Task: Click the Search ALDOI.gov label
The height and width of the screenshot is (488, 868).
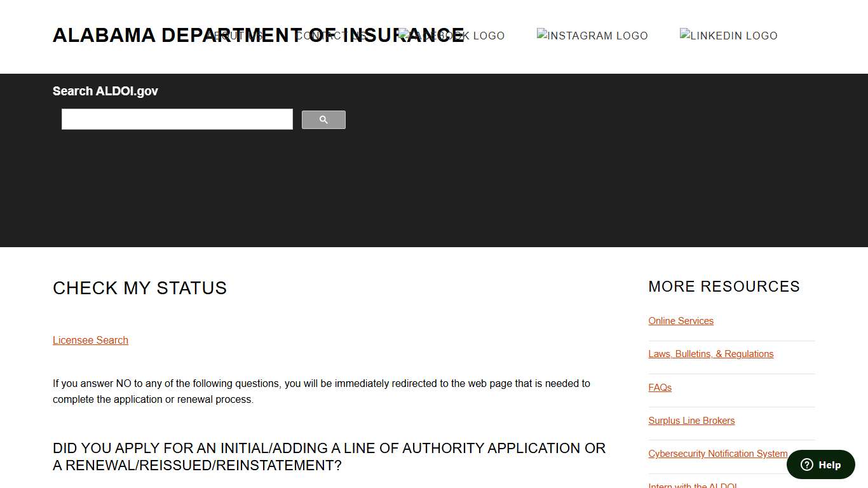Action: pos(105,91)
